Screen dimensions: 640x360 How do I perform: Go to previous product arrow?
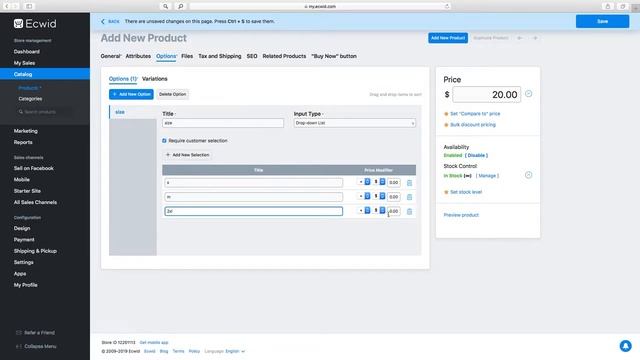pyautogui.click(x=520, y=38)
